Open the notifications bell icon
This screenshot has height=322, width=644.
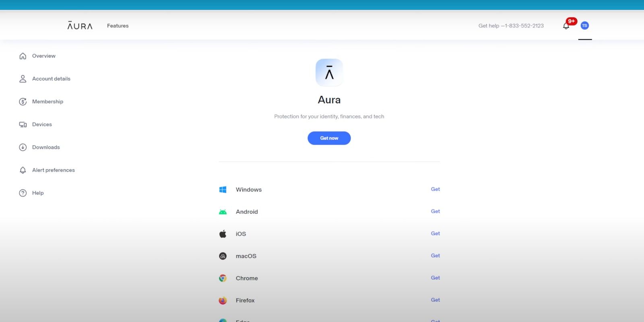566,26
